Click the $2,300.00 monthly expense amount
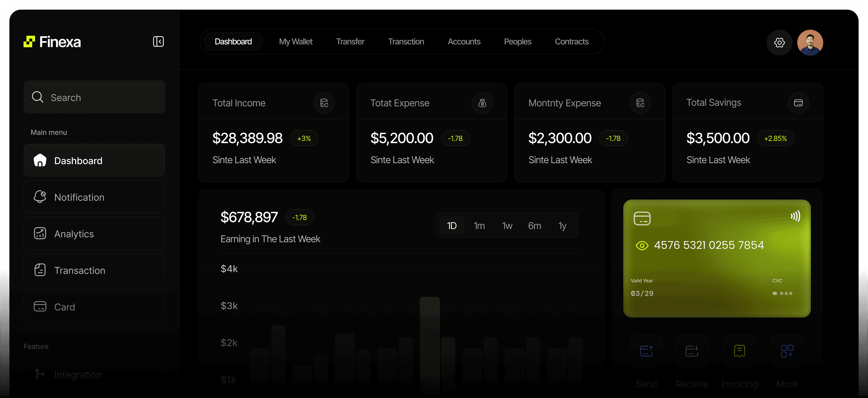 click(560, 138)
